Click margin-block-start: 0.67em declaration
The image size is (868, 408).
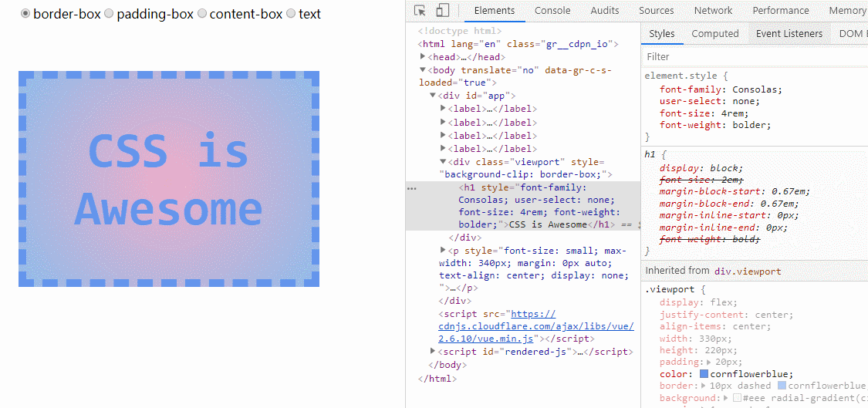(735, 191)
